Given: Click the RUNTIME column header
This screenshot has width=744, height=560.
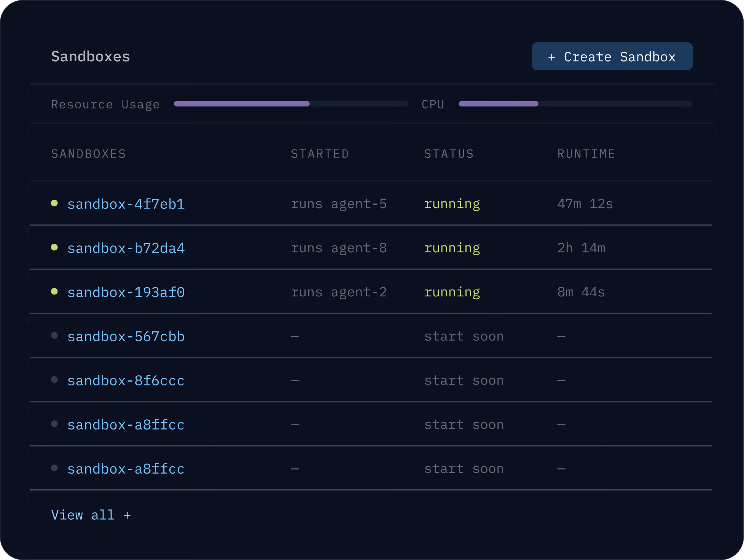Looking at the screenshot, I should point(586,154).
